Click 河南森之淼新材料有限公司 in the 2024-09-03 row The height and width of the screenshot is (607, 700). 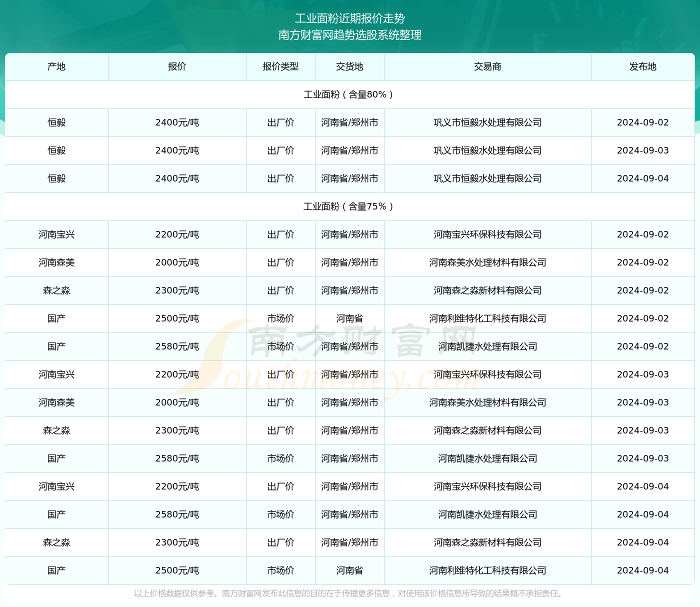[487, 430]
